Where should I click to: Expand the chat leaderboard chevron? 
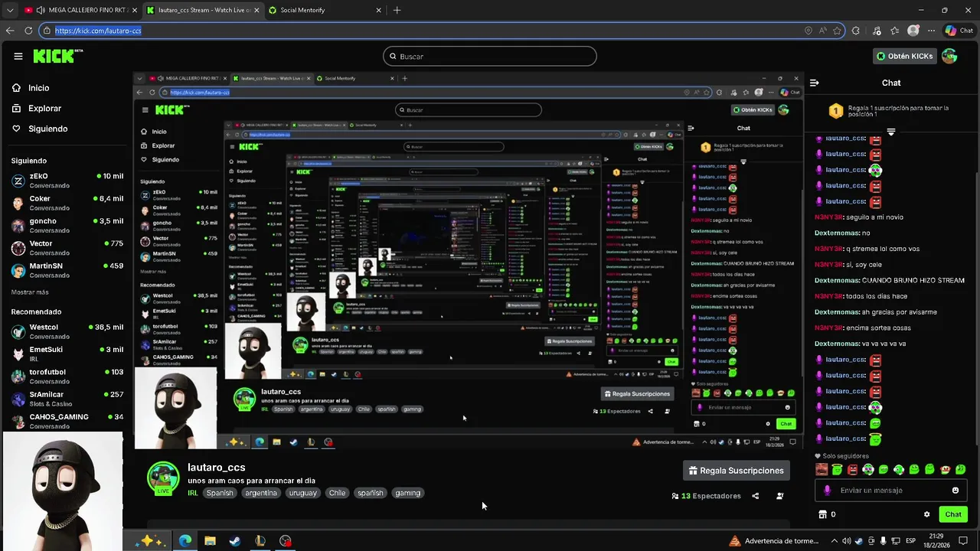coord(891,132)
